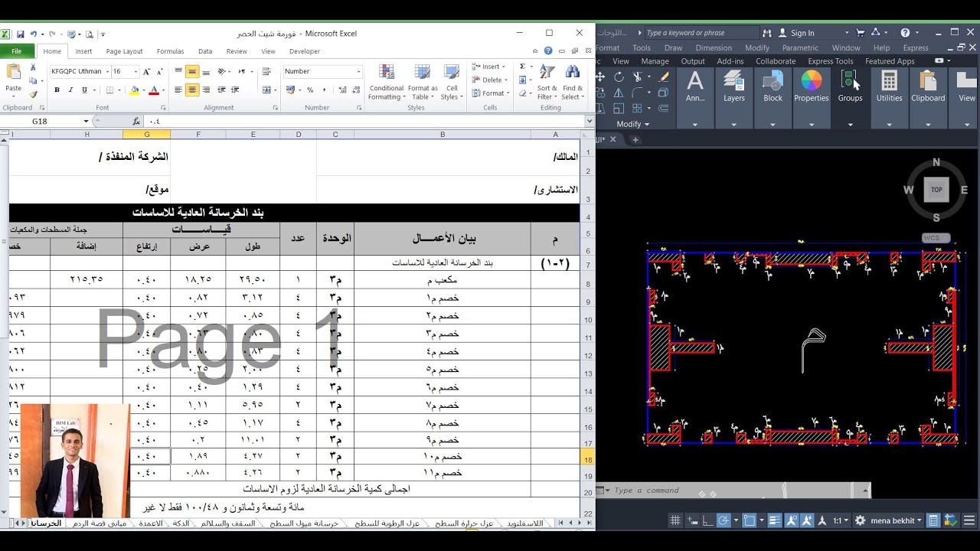Open the Conditional Formatting menu
The width and height of the screenshot is (980, 551).
[x=386, y=83]
